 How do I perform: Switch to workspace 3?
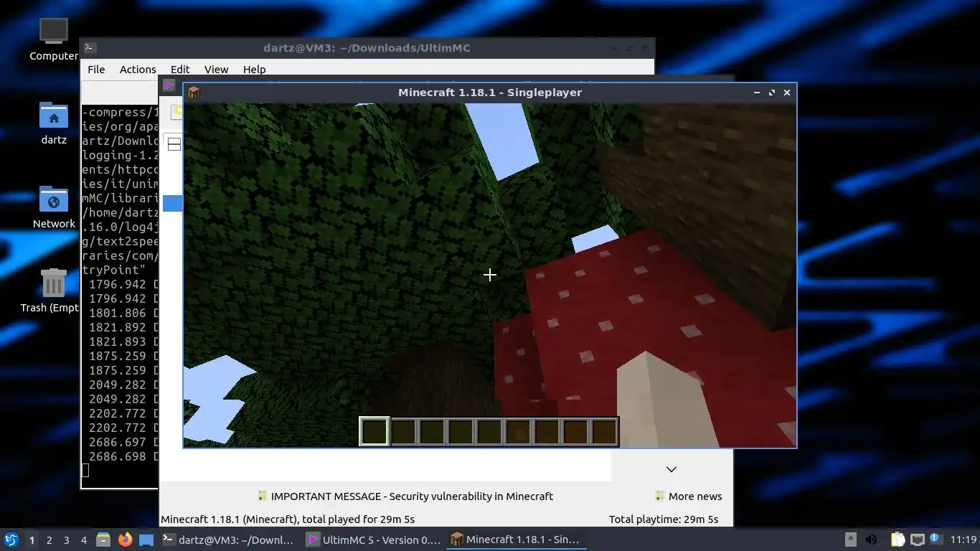(66, 540)
